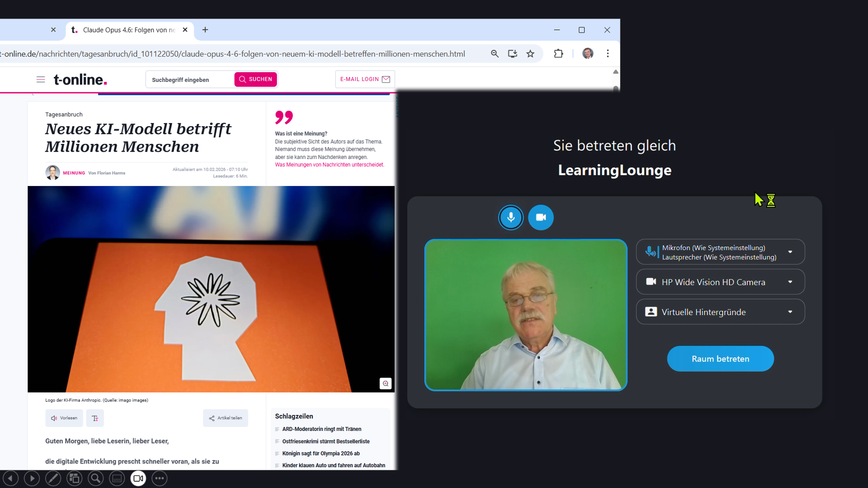This screenshot has height=488, width=868.
Task: Click the Vorlesen read-aloud button
Action: (x=64, y=418)
